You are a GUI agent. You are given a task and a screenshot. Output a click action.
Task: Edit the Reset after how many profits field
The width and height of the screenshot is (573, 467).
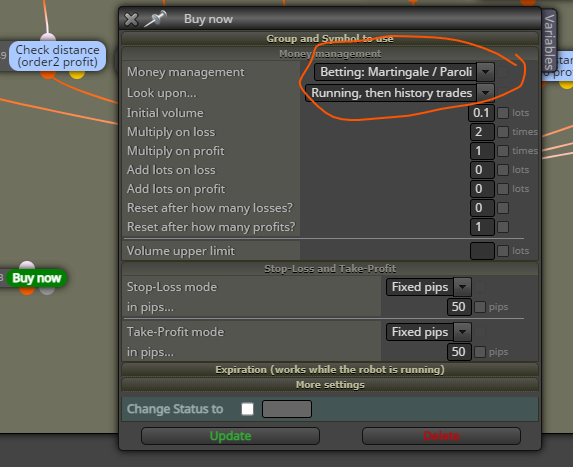pos(482,227)
